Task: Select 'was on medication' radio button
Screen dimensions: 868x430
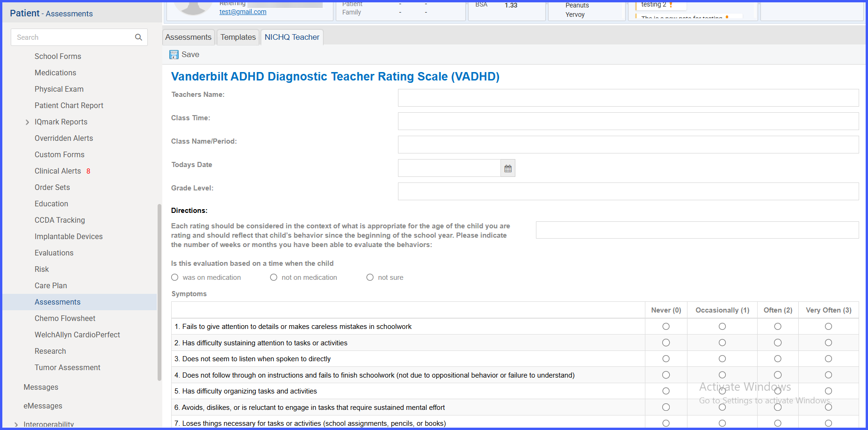Action: pyautogui.click(x=175, y=277)
